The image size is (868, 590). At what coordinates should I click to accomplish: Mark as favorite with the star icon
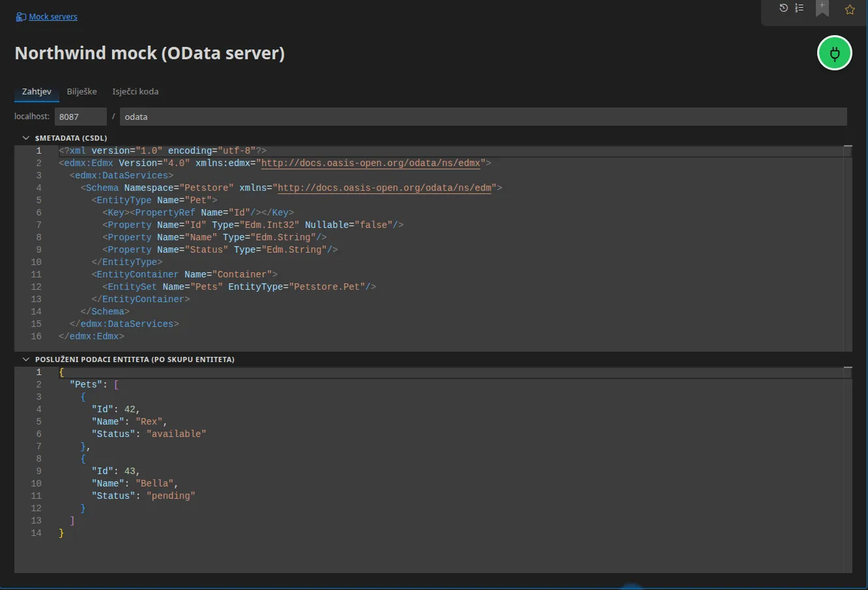coord(850,9)
